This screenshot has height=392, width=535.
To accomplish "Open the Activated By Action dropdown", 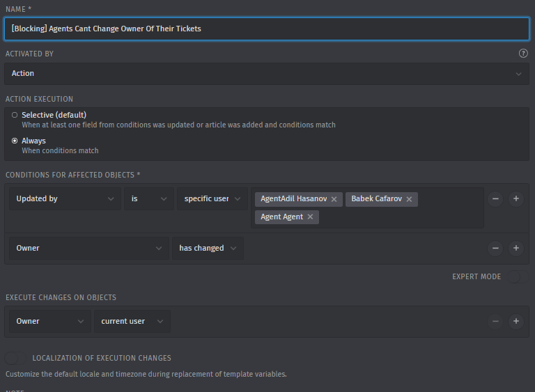I will click(x=267, y=73).
